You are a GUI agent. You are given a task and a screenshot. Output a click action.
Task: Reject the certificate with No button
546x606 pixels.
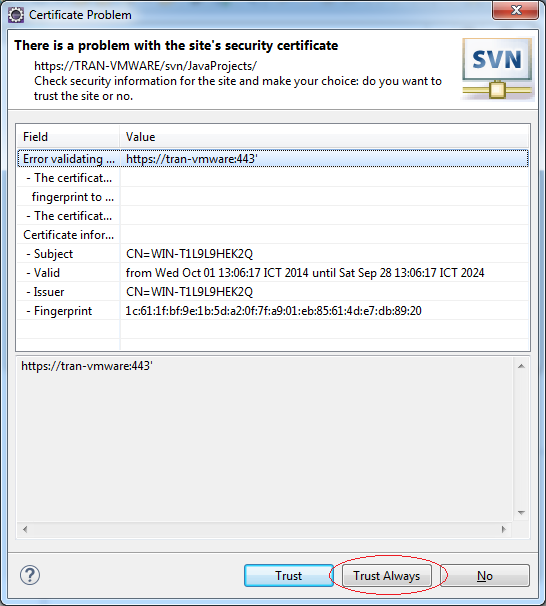(485, 575)
